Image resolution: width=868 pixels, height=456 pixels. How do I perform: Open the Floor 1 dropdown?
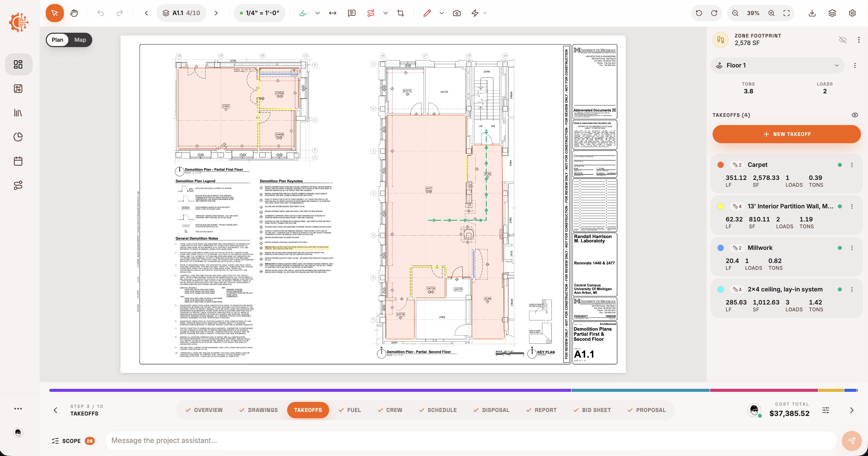click(778, 65)
